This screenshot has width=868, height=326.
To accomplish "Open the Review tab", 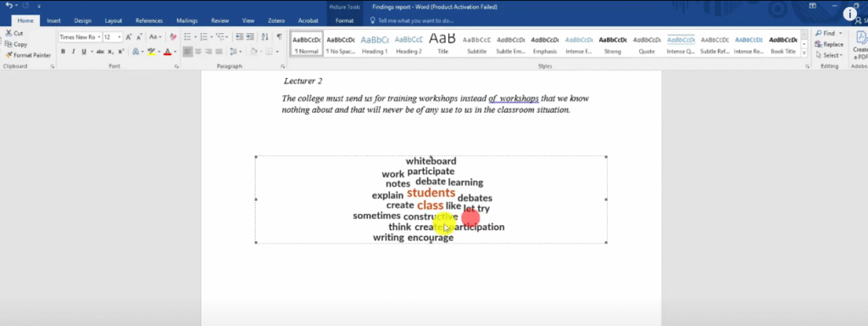I will pyautogui.click(x=220, y=20).
